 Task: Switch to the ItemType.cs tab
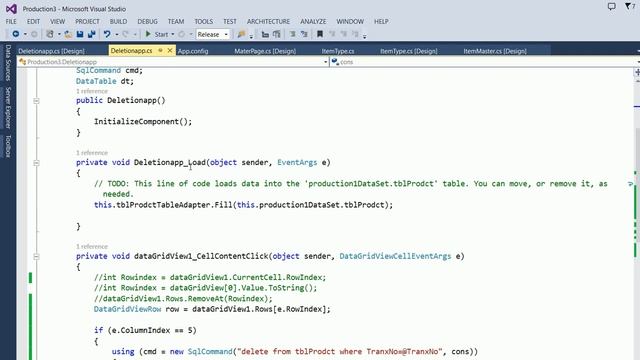(x=338, y=51)
